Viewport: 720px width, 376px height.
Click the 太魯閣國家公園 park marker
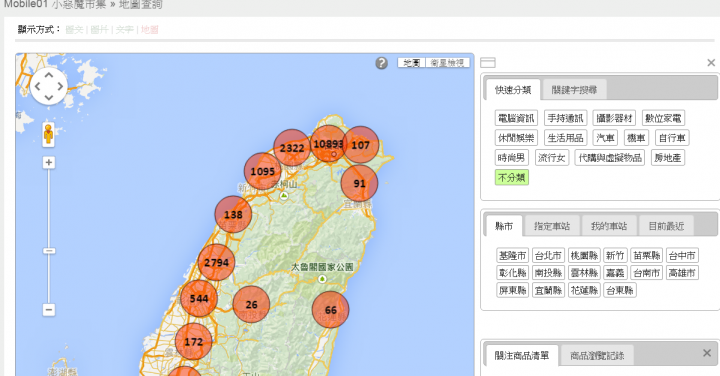(x=322, y=279)
